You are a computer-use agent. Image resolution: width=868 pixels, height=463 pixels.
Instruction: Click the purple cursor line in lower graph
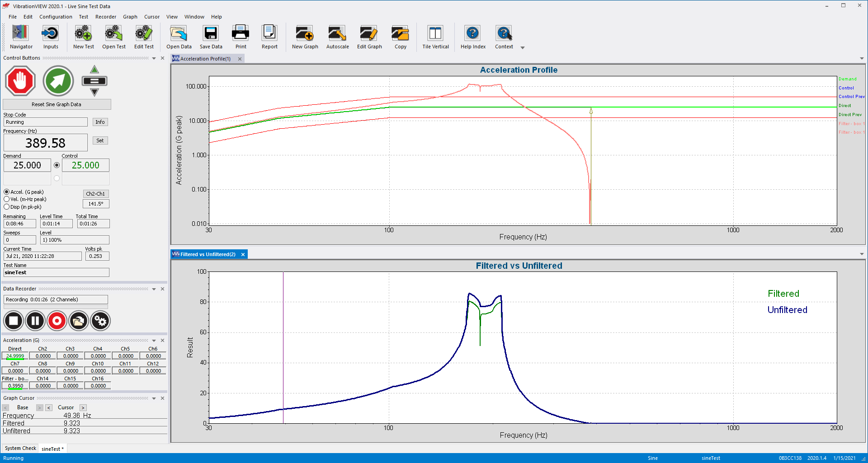[283, 348]
